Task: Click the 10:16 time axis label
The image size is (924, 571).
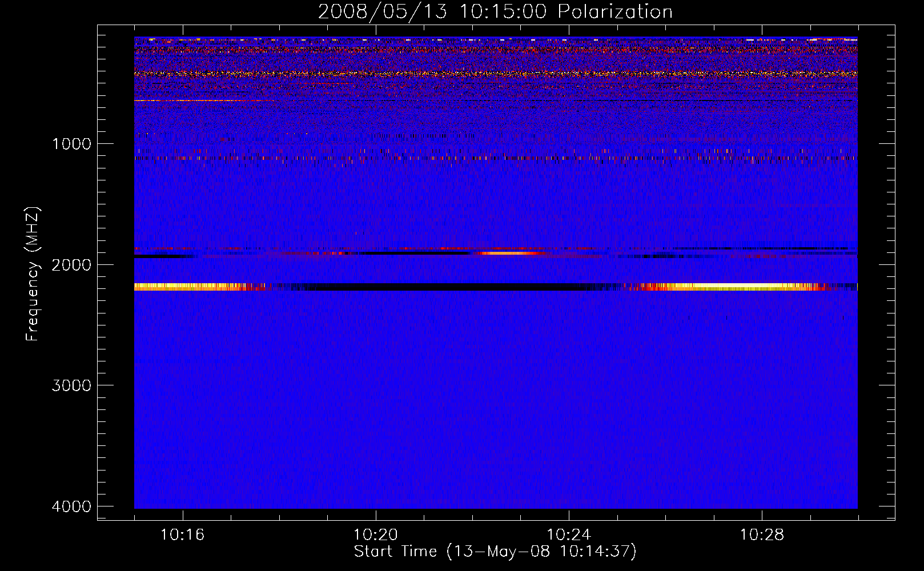Action: [x=182, y=535]
